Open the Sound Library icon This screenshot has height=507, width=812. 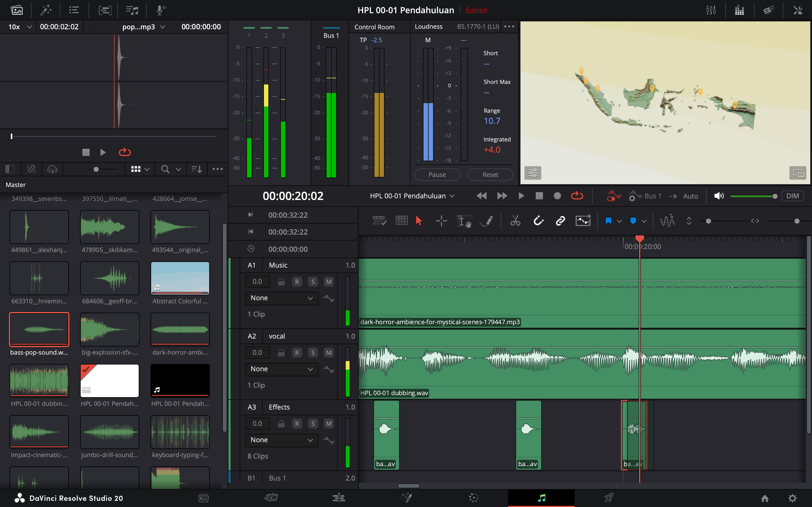pyautogui.click(x=132, y=10)
